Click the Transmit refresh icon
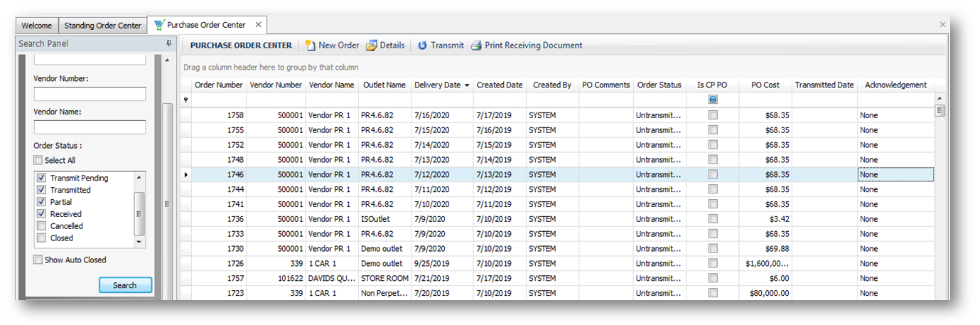980x325 pixels. 422,46
